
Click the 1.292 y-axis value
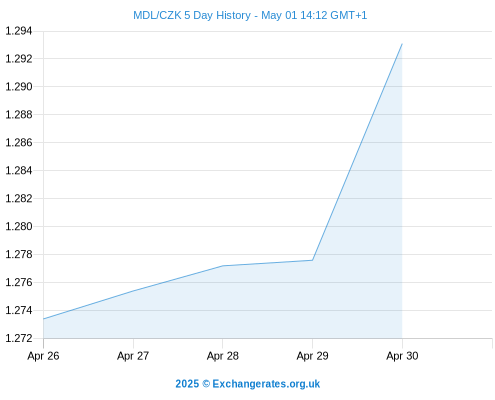pos(19,59)
